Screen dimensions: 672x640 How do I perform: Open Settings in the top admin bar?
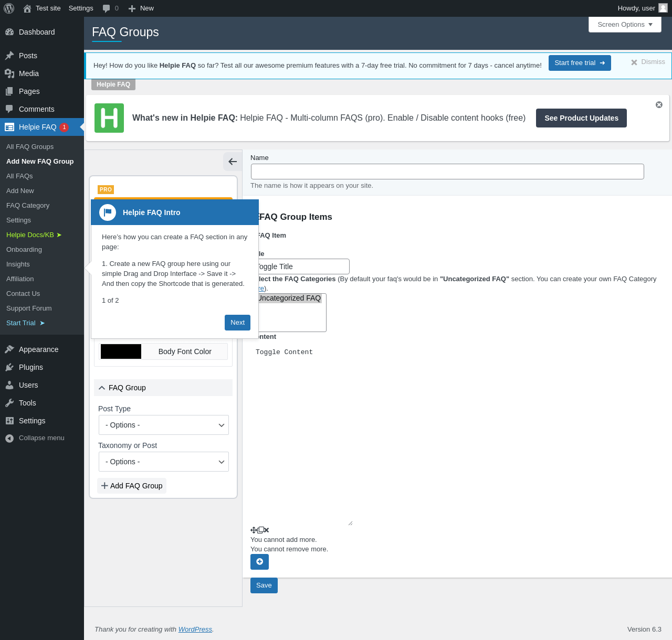(81, 8)
